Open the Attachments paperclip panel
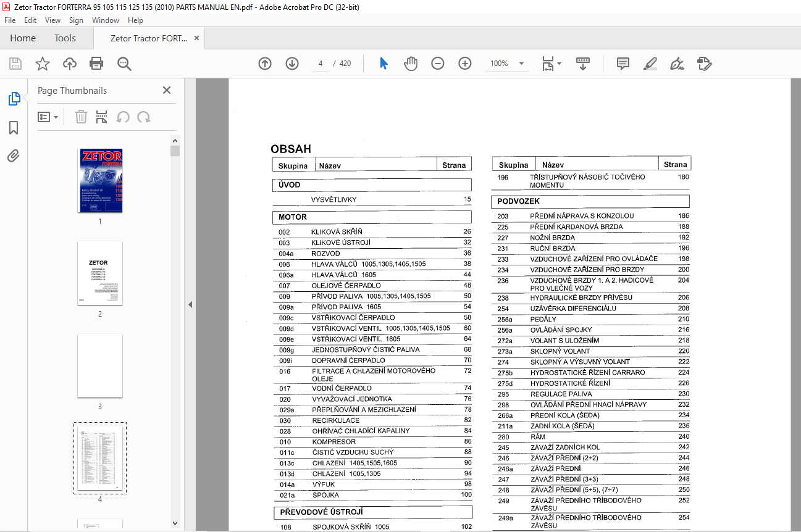The width and height of the screenshot is (801, 532). pos(14,156)
